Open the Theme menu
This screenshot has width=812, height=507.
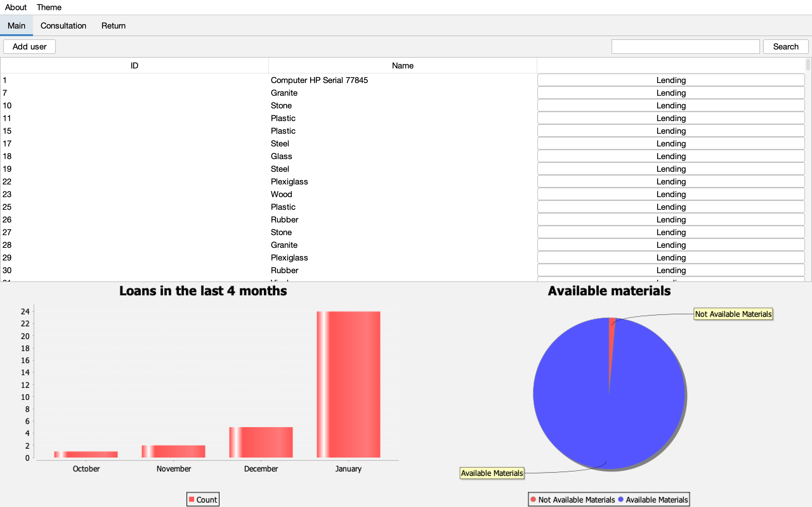point(50,8)
